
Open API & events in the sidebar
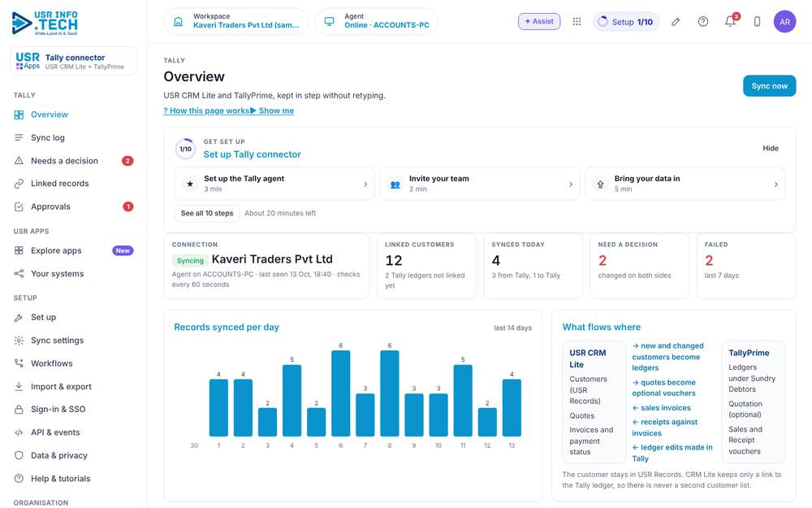[x=74, y=432]
